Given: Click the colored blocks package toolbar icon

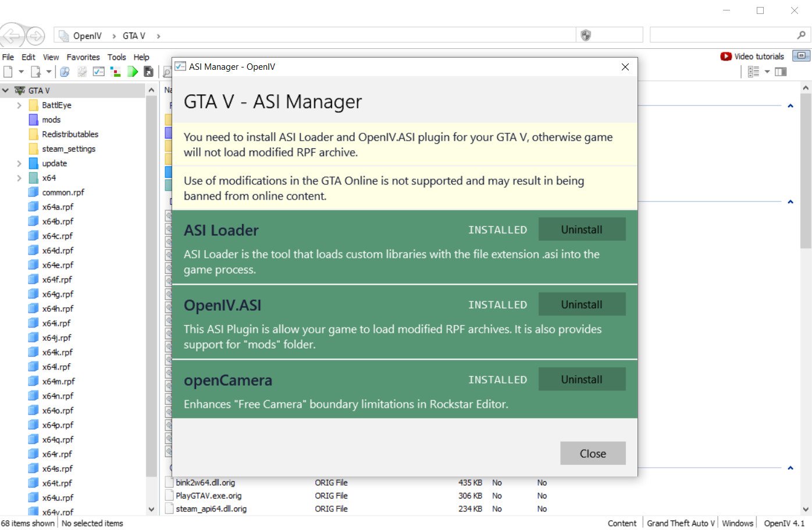Looking at the screenshot, I should pos(116,72).
